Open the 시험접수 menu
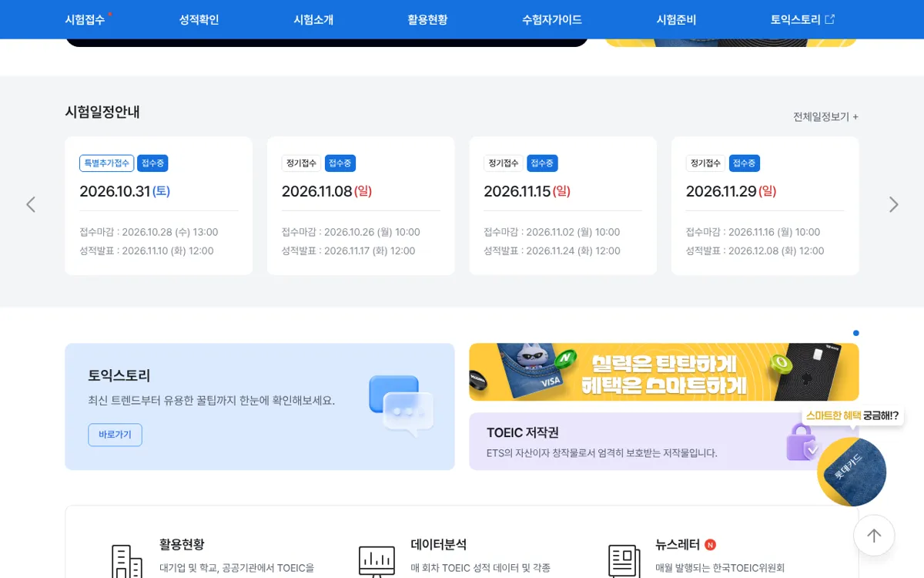This screenshot has width=924, height=578. coord(85,20)
